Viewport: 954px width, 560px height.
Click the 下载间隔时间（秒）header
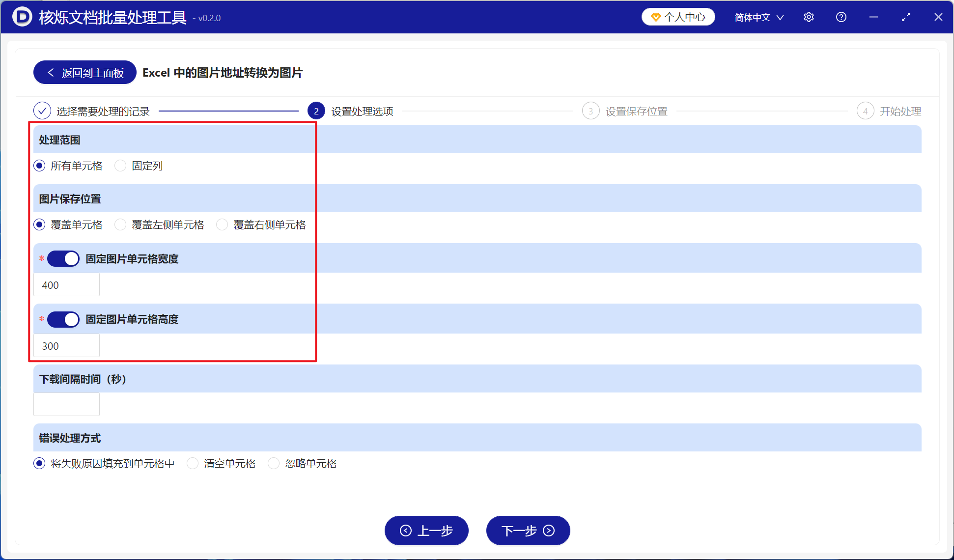pyautogui.click(x=477, y=379)
